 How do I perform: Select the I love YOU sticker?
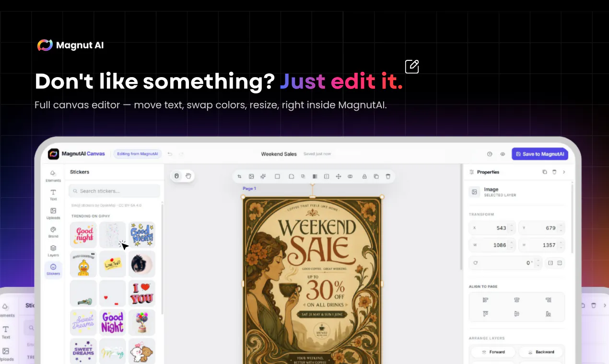(x=142, y=293)
